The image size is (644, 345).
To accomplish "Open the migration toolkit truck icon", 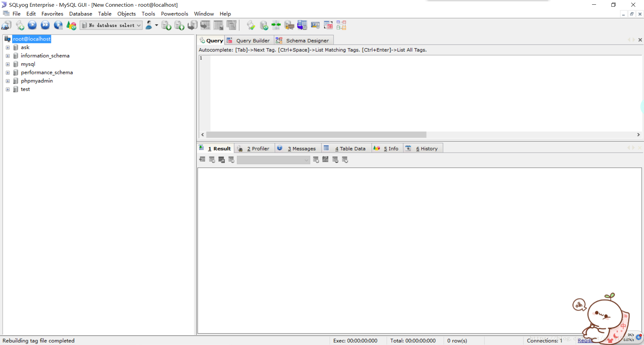I will tap(289, 25).
